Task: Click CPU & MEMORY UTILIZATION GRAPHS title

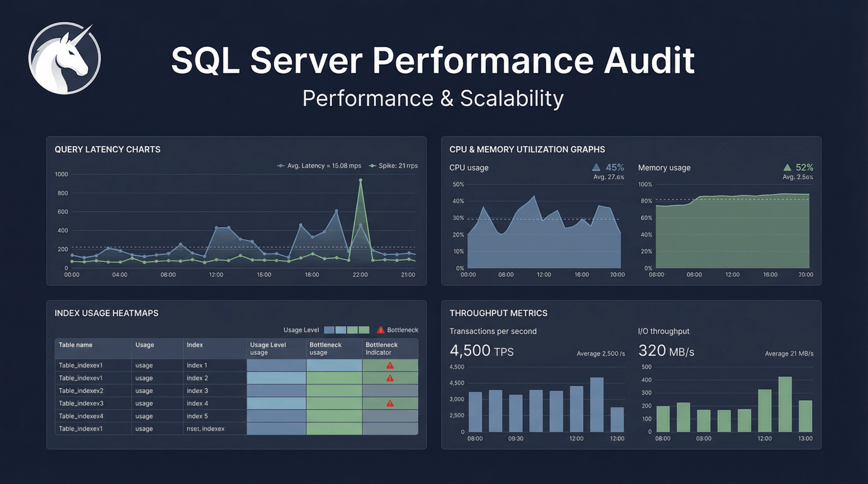Action: tap(527, 149)
